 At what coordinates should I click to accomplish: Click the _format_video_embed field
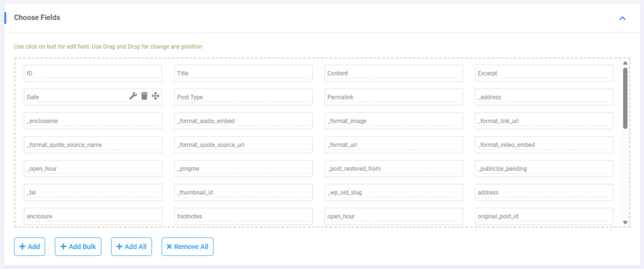[543, 145]
